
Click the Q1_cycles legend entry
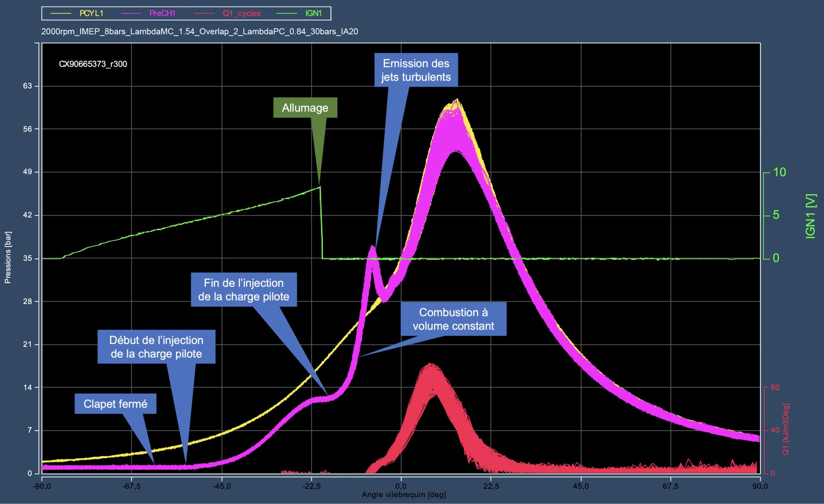242,13
